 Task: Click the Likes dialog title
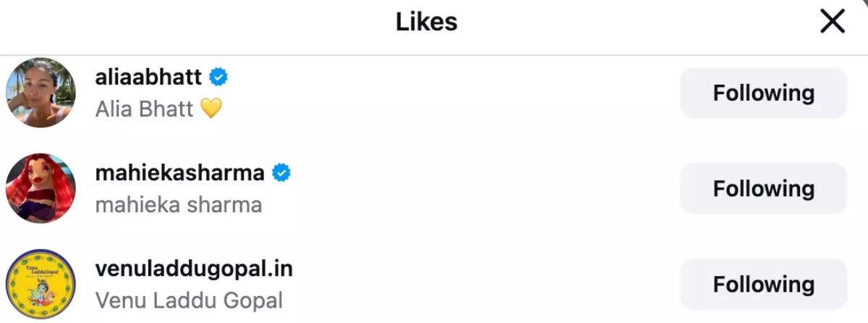(426, 22)
